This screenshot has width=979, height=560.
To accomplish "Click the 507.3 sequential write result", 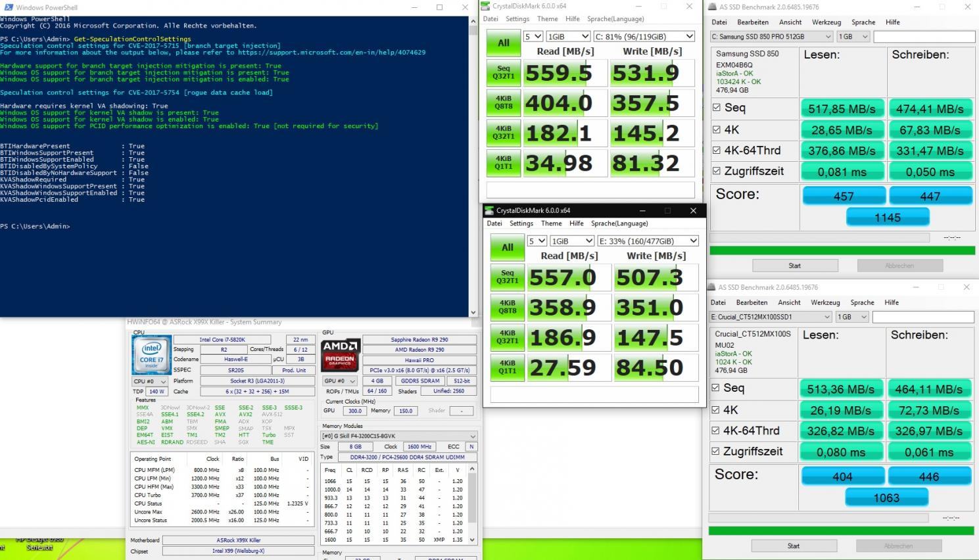I will 656,277.
